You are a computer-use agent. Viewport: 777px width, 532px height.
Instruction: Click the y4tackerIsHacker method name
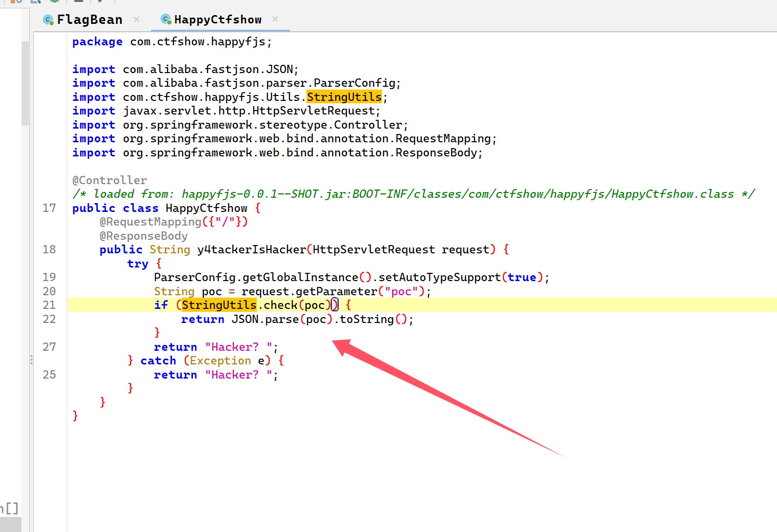(x=251, y=249)
